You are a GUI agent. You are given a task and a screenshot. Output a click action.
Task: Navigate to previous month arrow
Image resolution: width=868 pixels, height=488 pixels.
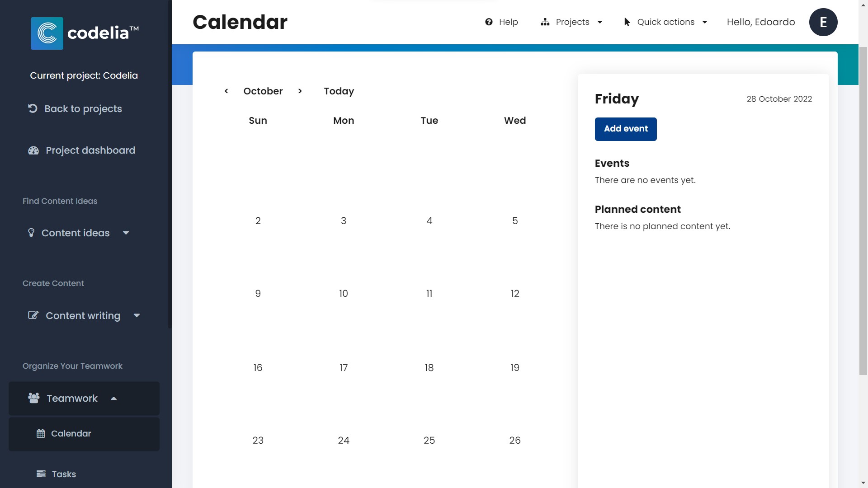coord(226,90)
